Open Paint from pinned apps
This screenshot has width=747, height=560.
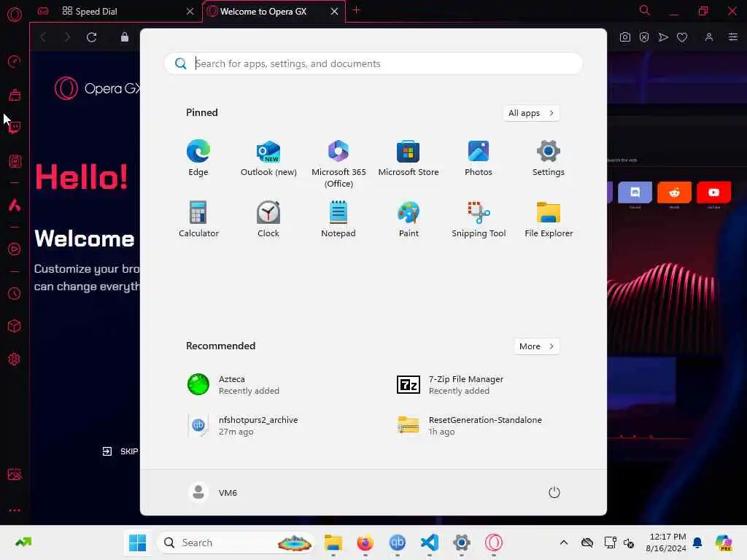coord(409,219)
